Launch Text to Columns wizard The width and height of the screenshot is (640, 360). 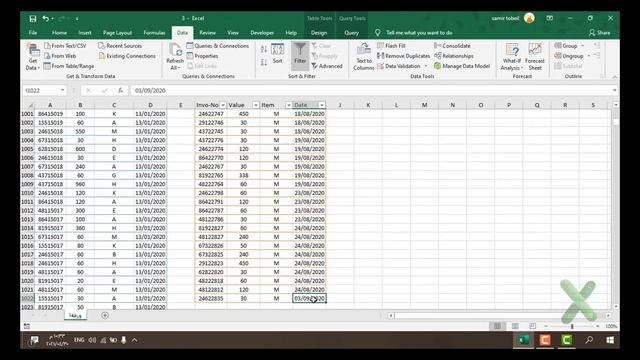point(364,57)
